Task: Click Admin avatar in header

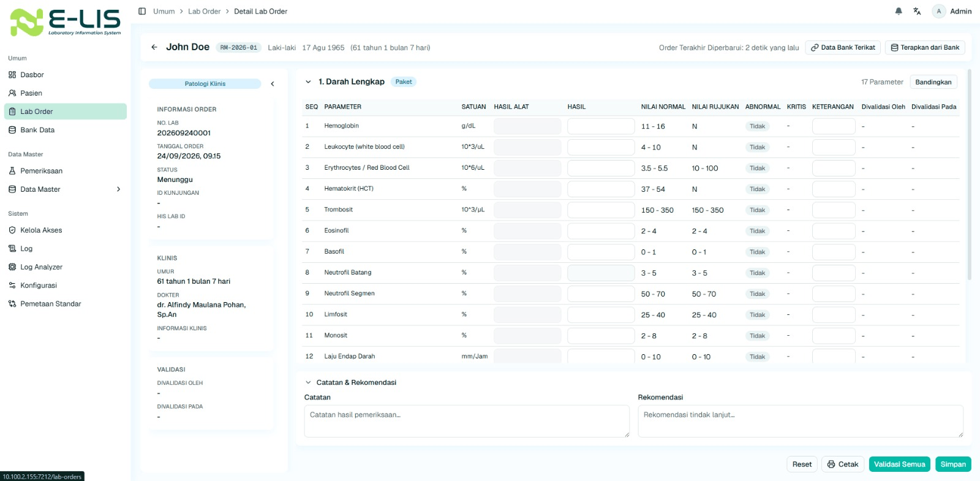Action: pos(938,11)
